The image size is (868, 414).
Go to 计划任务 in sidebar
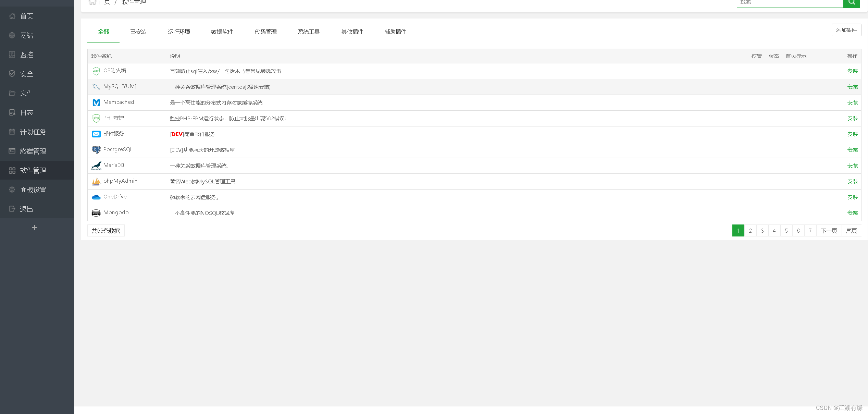coord(33,132)
